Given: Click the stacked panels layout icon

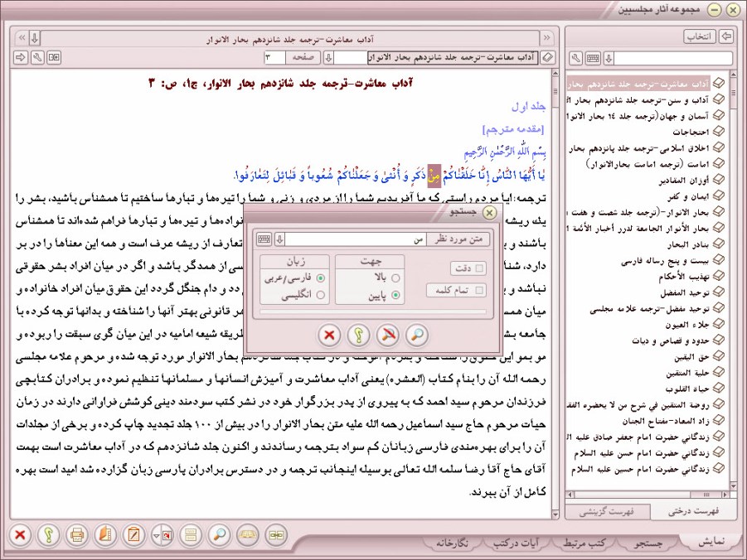Looking at the screenshot, I should (x=191, y=535).
